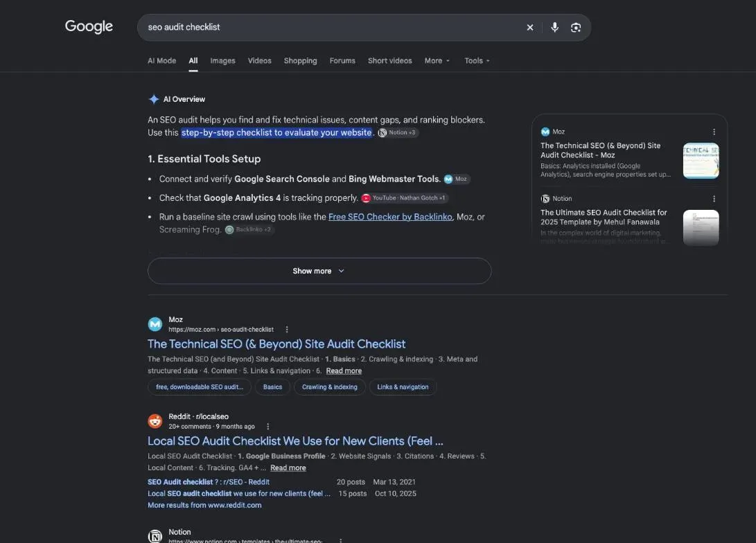Open Google Lens image search icon

click(x=576, y=28)
